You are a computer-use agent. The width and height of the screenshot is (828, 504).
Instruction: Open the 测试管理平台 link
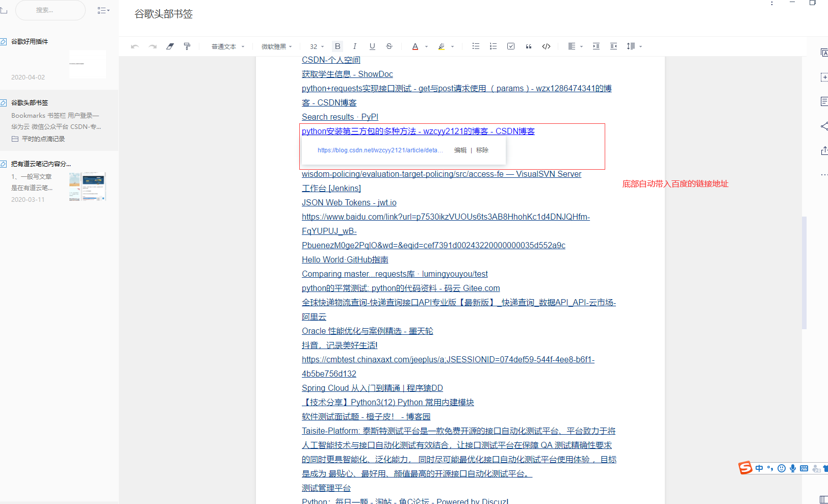click(x=326, y=488)
